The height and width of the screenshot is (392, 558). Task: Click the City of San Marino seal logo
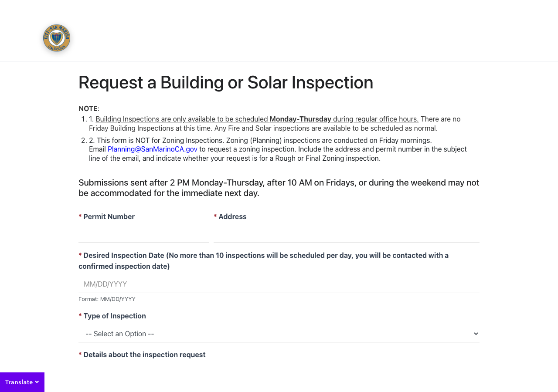57,38
